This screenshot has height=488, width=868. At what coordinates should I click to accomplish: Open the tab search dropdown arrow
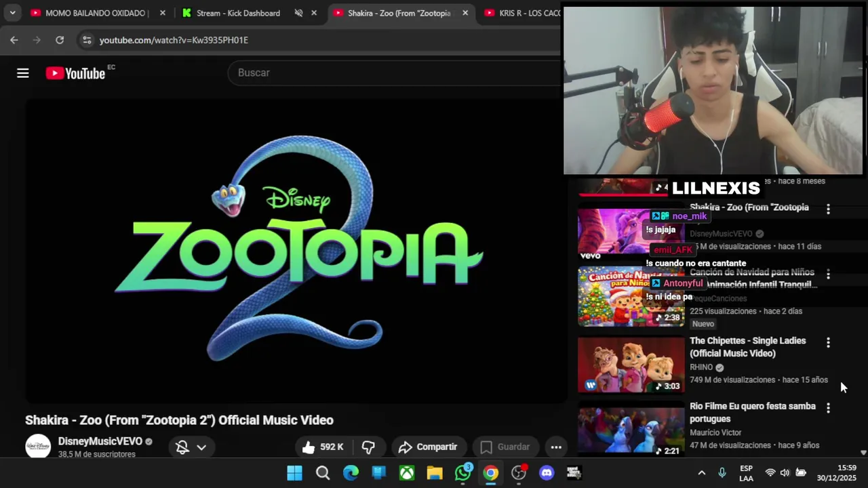pyautogui.click(x=12, y=13)
